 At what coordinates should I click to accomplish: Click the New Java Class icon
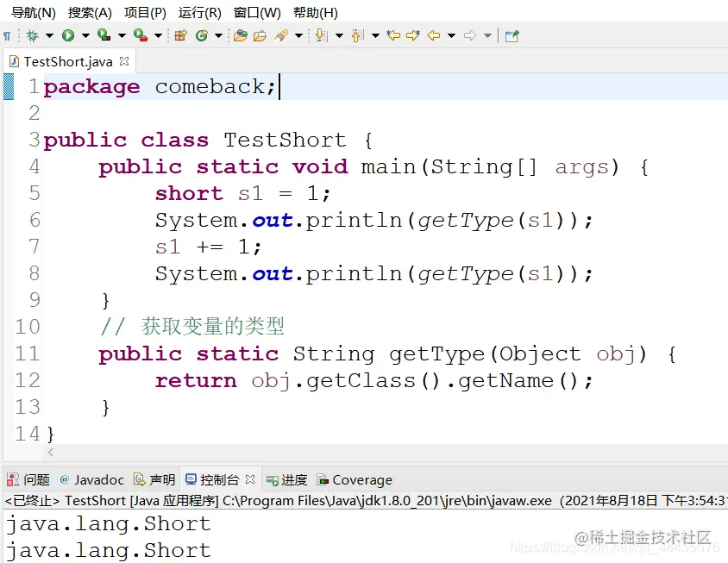(x=202, y=35)
